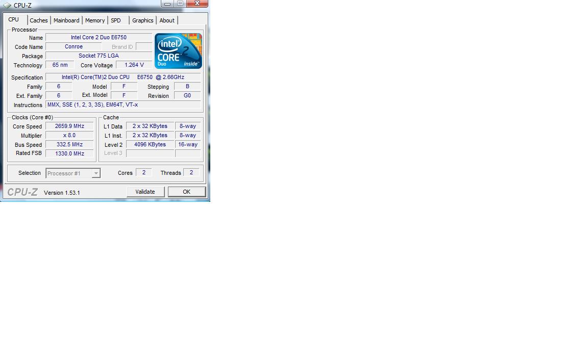Click the empty Brand ID field
Viewport: 588px width, 364px height.
click(144, 46)
